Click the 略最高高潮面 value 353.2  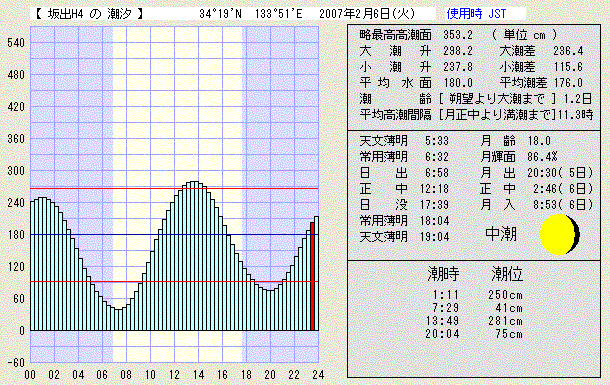(x=458, y=35)
